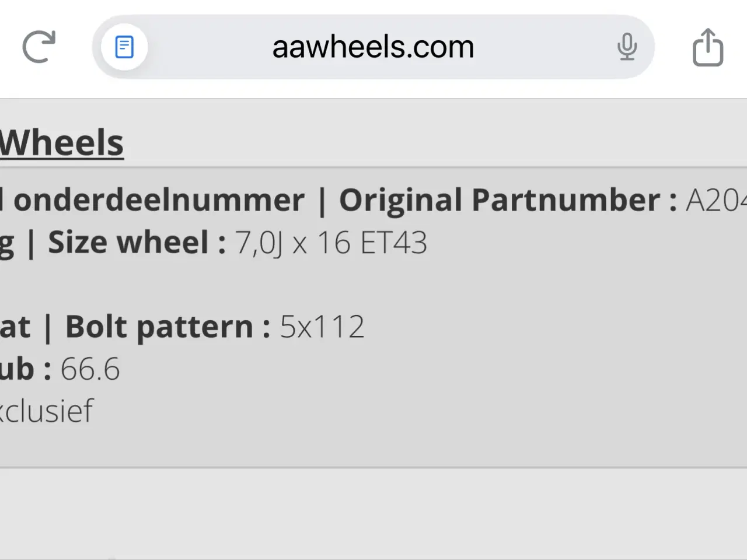Click the pipe separator before Original Partnumber
747x560 pixels.
tap(322, 201)
